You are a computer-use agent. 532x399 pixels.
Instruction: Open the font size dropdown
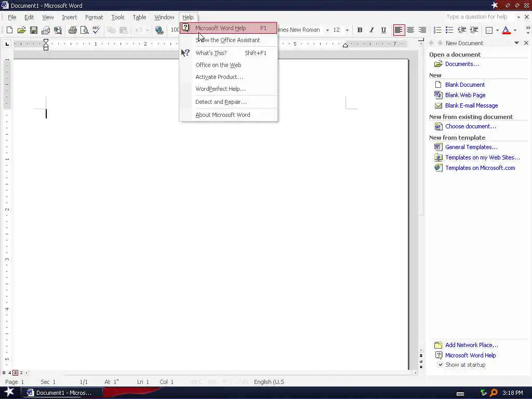(347, 30)
